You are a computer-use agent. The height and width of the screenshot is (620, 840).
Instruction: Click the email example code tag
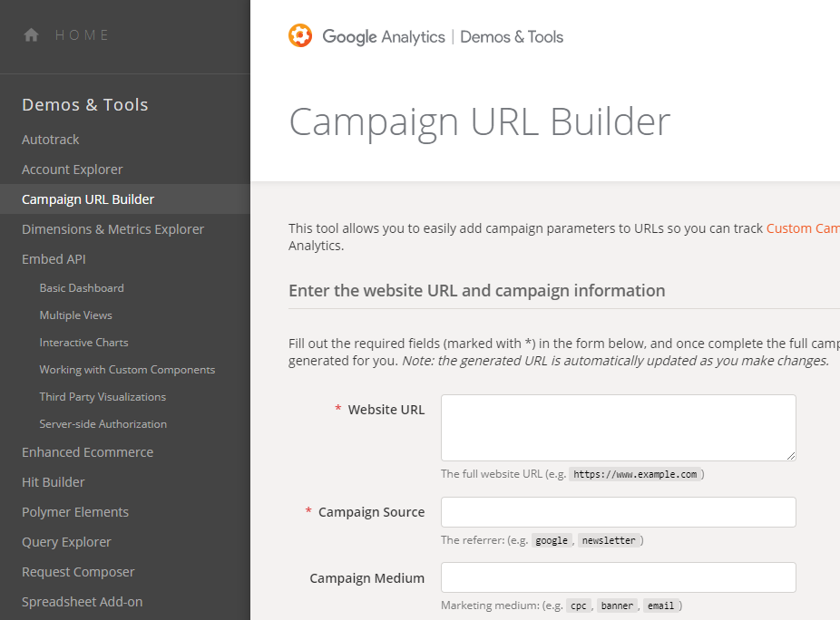[660, 605]
